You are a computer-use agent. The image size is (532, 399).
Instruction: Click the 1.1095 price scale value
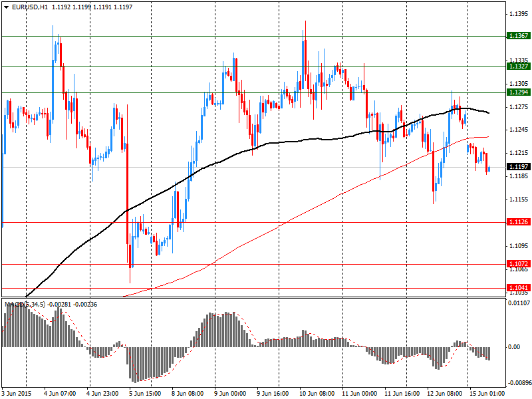pos(519,245)
